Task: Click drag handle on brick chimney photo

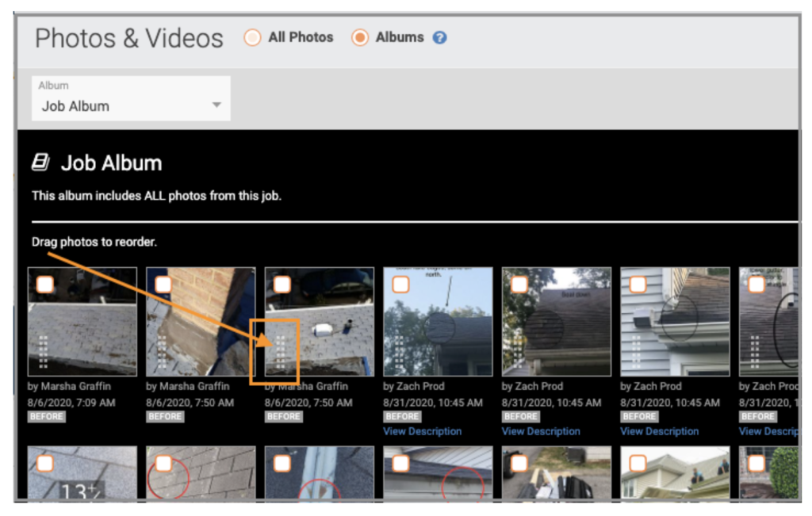Action: [x=162, y=350]
